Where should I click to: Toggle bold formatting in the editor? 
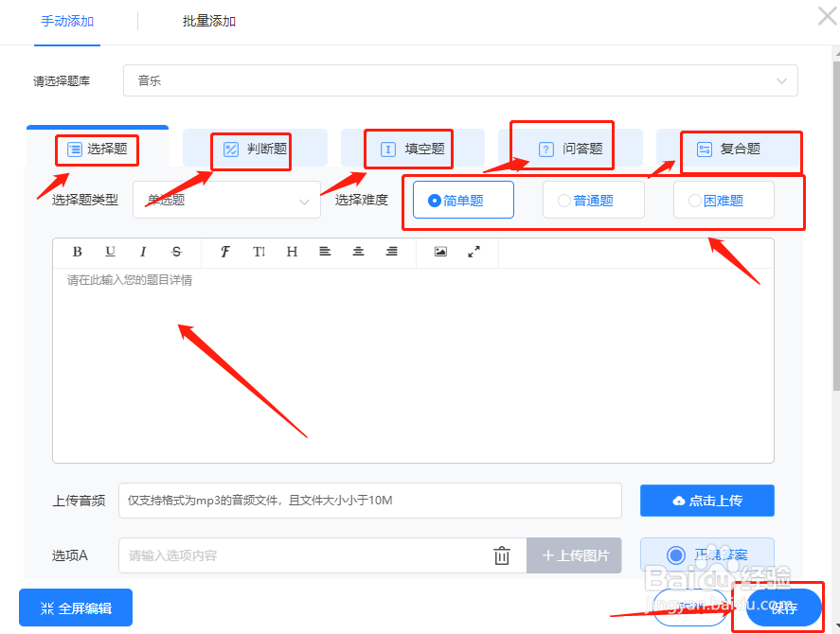(77, 252)
